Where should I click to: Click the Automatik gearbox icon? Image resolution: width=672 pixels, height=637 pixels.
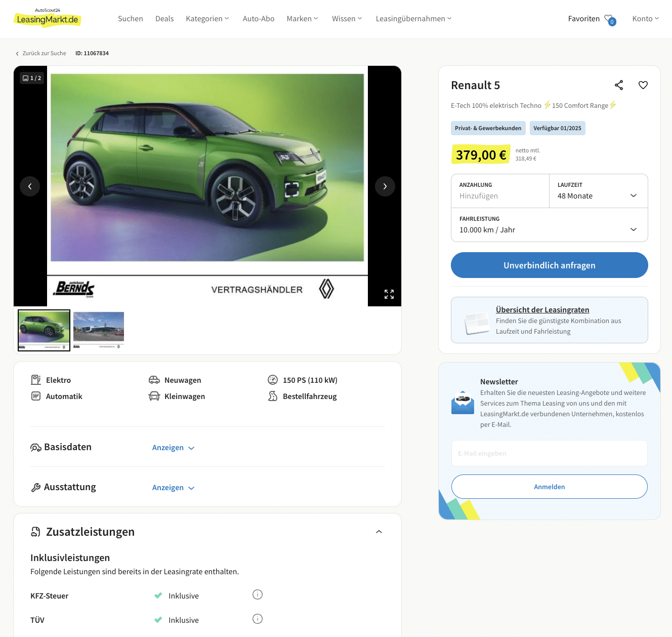tap(36, 396)
